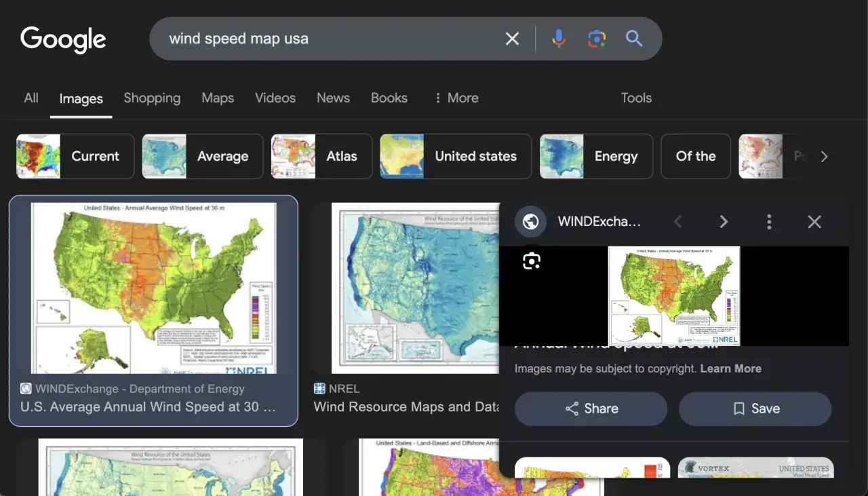The width and height of the screenshot is (868, 496).
Task: Click Lens icon over preview image
Action: [532, 261]
